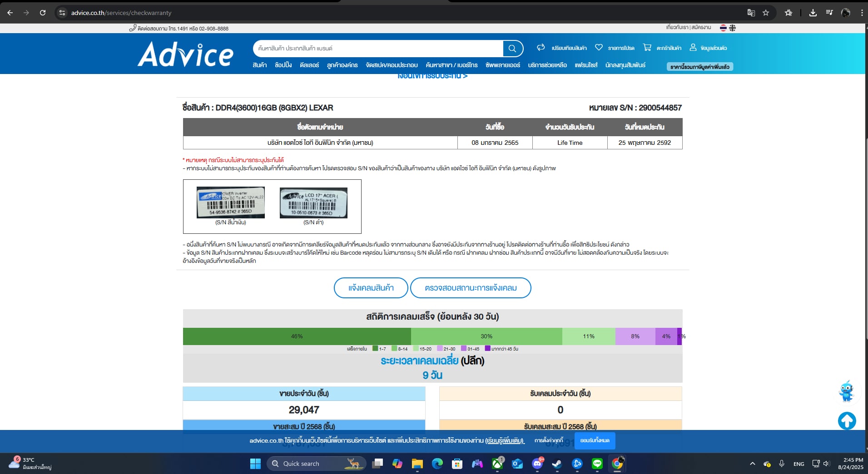Click the 46% dark green claim bar
Viewport: 868px width, 474px height.
297,336
